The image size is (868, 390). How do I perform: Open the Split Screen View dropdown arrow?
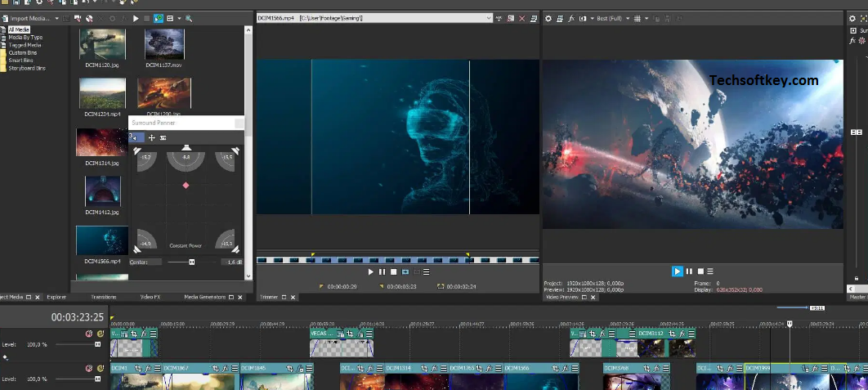click(x=591, y=18)
